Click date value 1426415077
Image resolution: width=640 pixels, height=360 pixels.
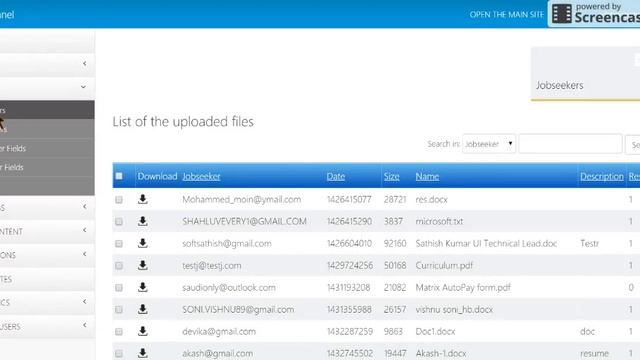[349, 200]
